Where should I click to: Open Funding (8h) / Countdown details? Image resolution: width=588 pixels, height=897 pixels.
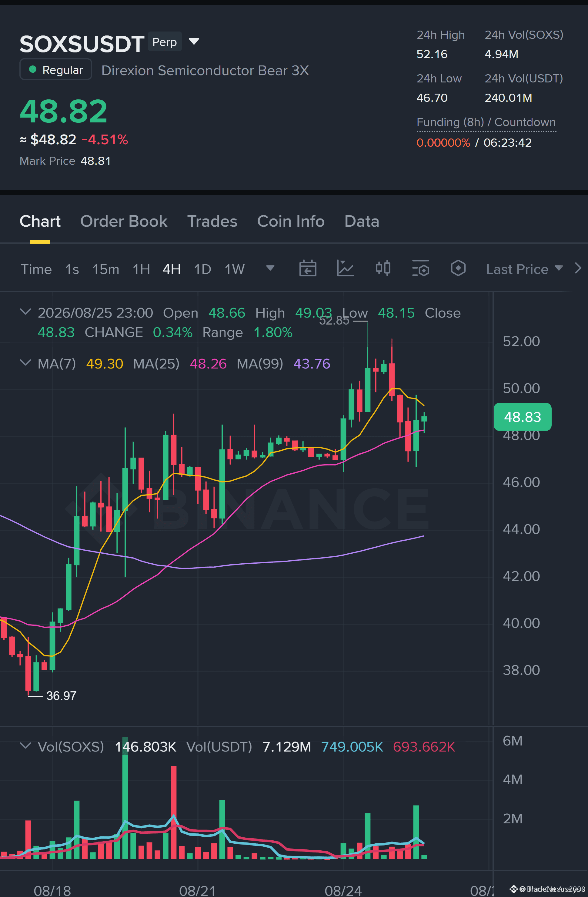click(x=486, y=122)
